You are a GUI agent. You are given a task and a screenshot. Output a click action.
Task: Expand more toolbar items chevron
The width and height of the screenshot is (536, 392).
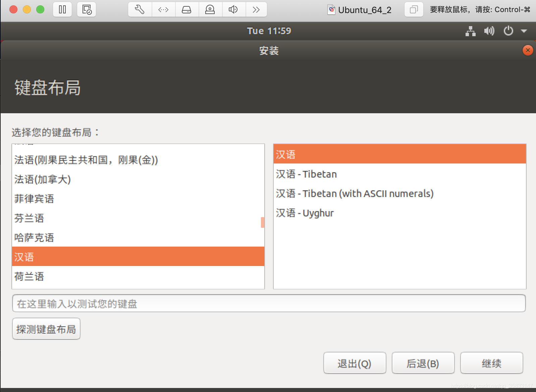(x=256, y=9)
